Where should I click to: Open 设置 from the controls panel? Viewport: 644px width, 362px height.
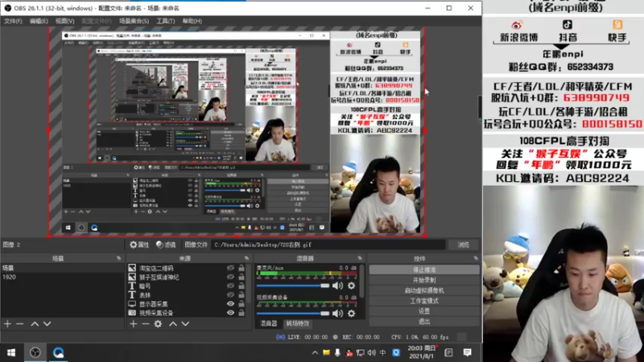[x=424, y=311]
